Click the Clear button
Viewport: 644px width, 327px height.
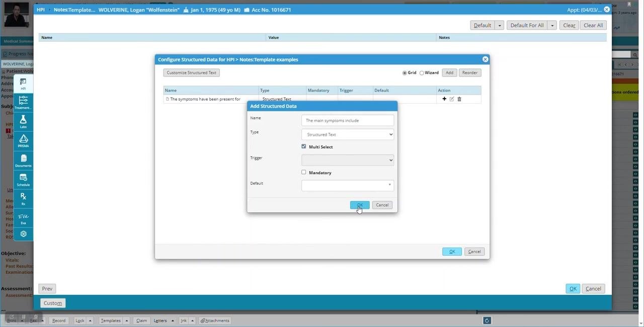(x=569, y=25)
